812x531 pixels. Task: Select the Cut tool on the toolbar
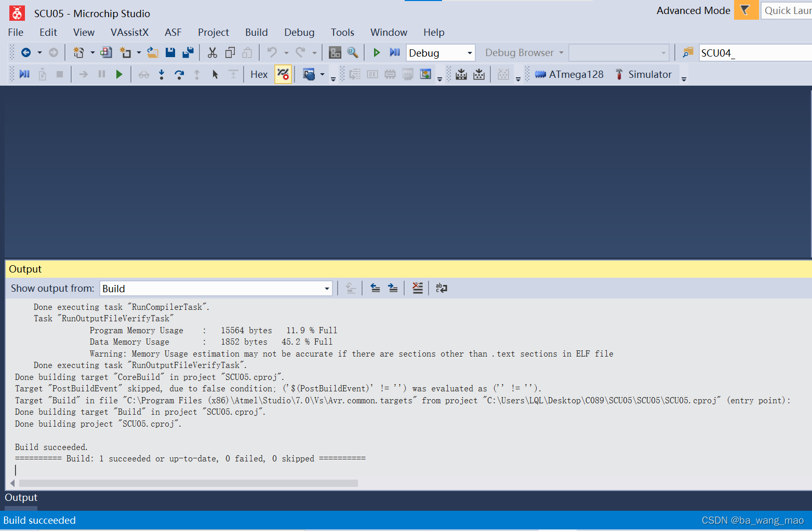[x=212, y=52]
